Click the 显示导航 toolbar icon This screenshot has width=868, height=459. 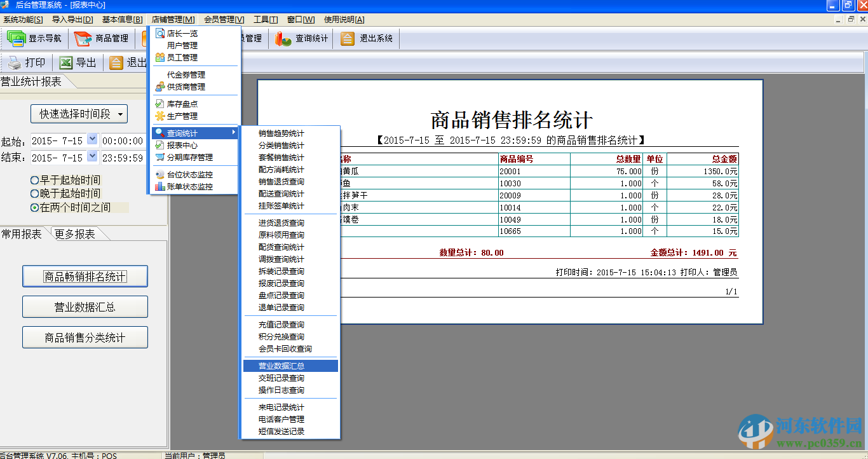[17, 39]
